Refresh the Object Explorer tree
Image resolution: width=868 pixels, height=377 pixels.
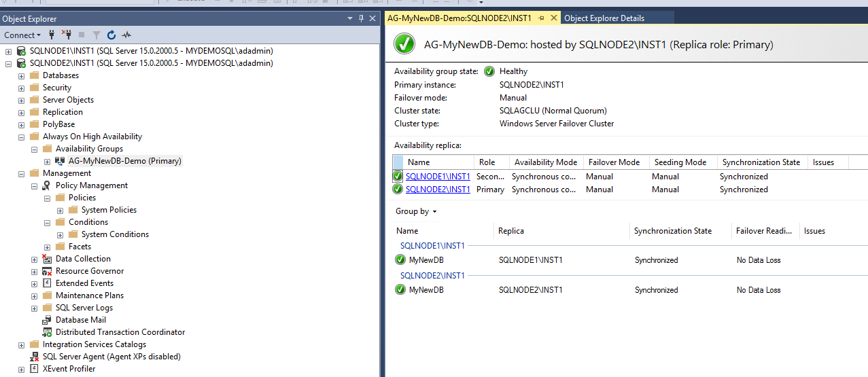coord(111,35)
